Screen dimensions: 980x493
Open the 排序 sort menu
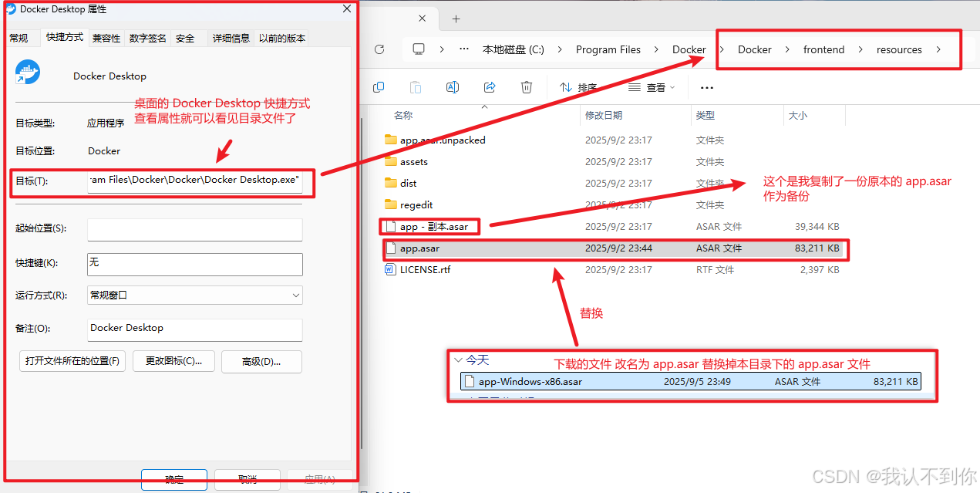coord(578,87)
